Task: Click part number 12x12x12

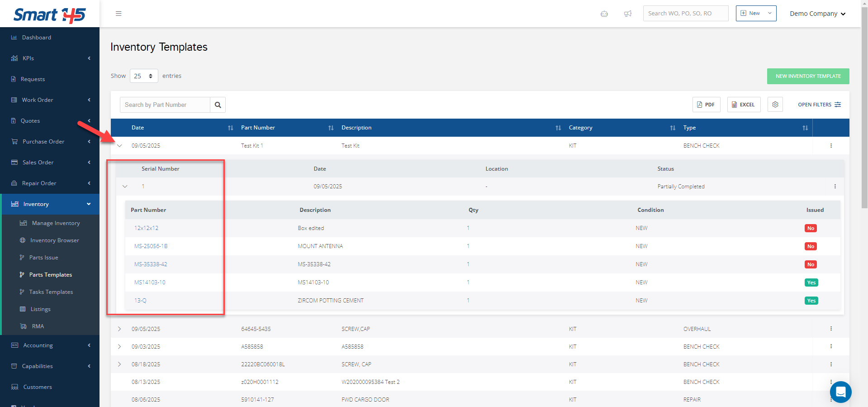Action: (146, 228)
